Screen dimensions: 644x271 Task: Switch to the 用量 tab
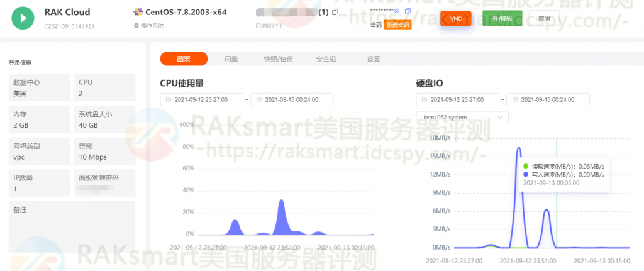tap(231, 58)
